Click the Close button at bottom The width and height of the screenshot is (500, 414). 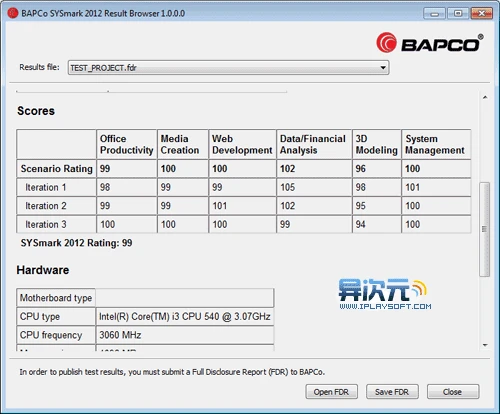pyautogui.click(x=453, y=392)
